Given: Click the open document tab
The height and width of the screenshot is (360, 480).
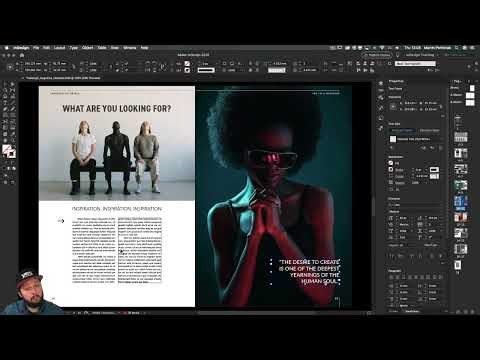Looking at the screenshot, I should [x=62, y=78].
